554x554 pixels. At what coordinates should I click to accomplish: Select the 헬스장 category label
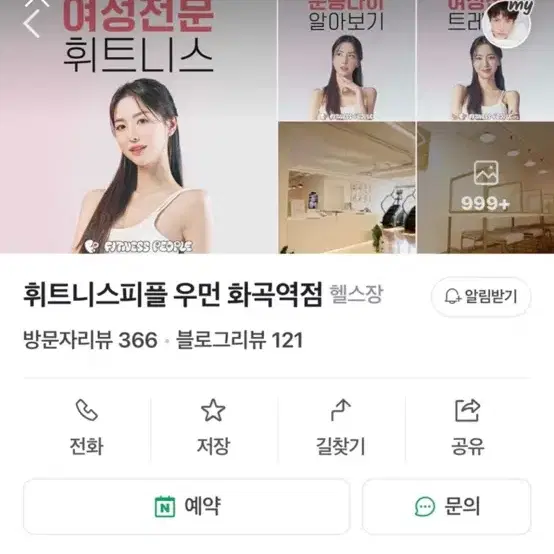[x=356, y=295]
